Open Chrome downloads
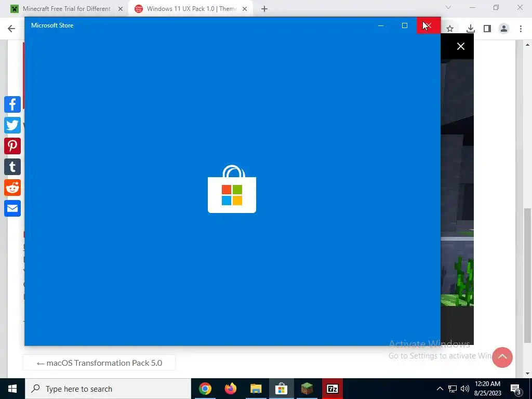The image size is (532, 399). (x=471, y=29)
